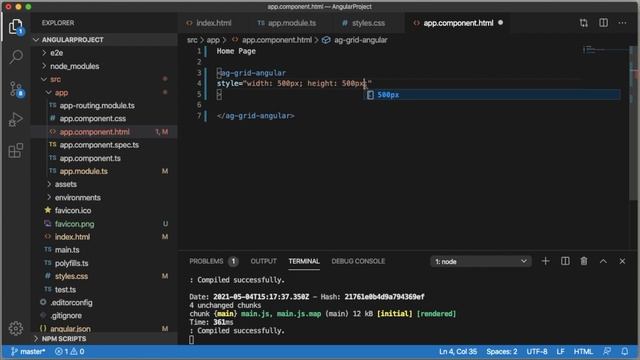Image resolution: width=640 pixels, height=360 pixels.
Task: Click the editor minimap
Action: (x=606, y=50)
